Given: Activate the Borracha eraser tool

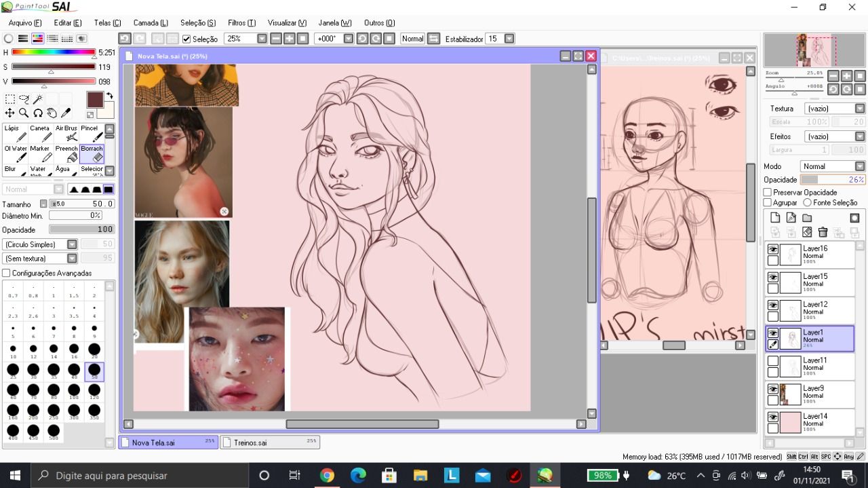Looking at the screenshot, I should tap(91, 154).
